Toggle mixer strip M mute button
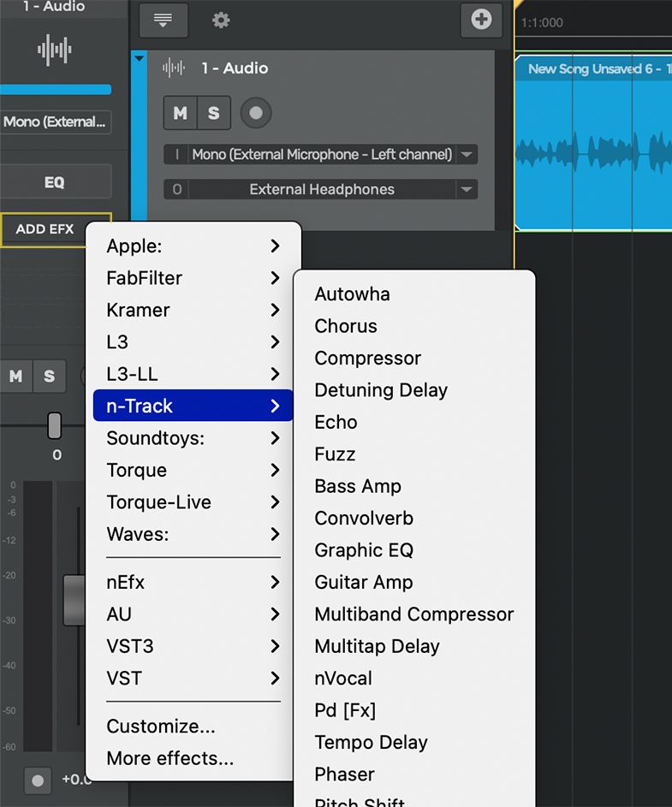The width and height of the screenshot is (672, 807). [16, 377]
